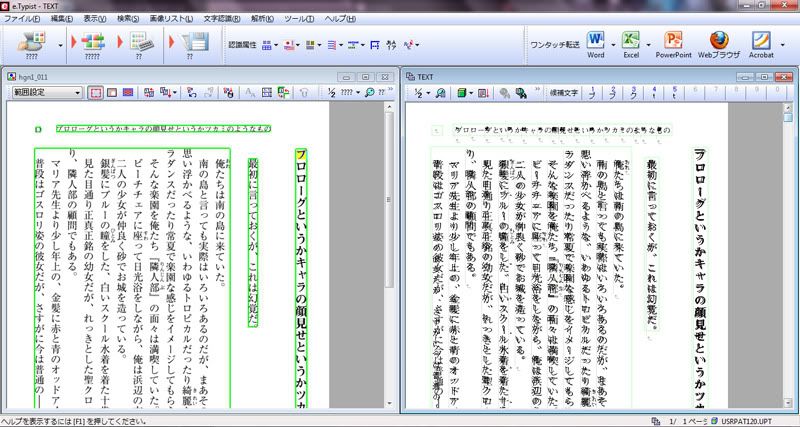Image resolution: width=800 pixels, height=427 pixels.
Task: Open result in Web browser
Action: [x=718, y=44]
